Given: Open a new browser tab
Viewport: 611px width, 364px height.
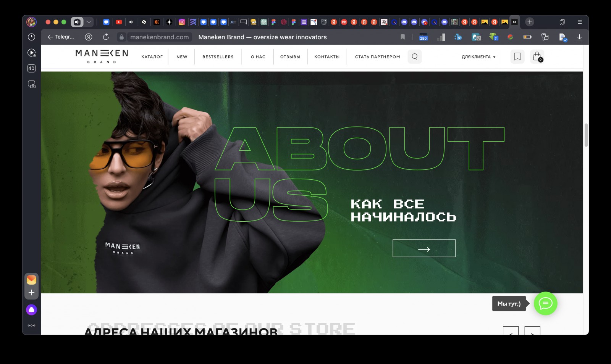Looking at the screenshot, I should 530,22.
